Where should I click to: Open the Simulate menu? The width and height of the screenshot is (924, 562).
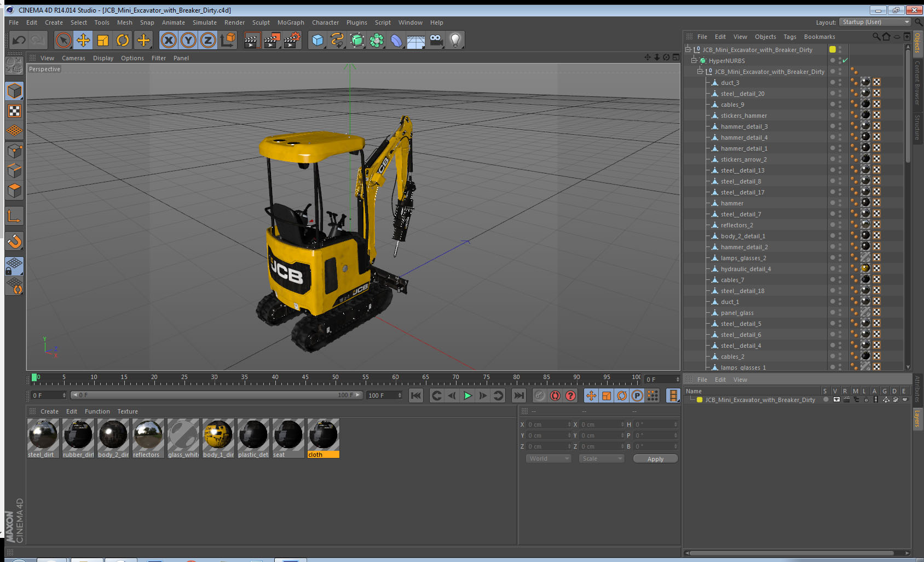[205, 22]
